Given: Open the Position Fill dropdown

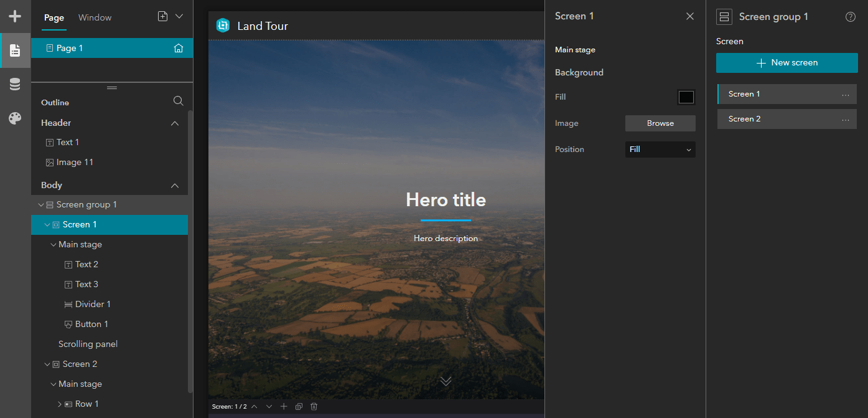Looking at the screenshot, I should click(660, 150).
